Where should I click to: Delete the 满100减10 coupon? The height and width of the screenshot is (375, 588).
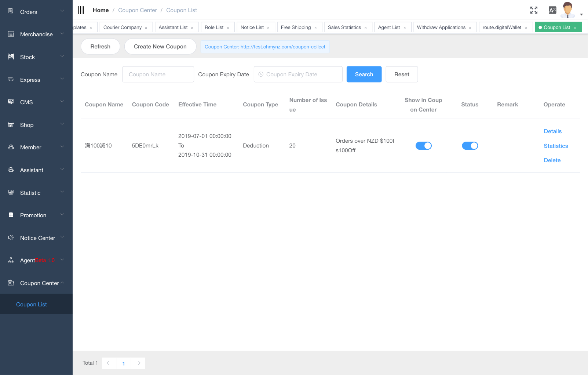[x=552, y=160]
